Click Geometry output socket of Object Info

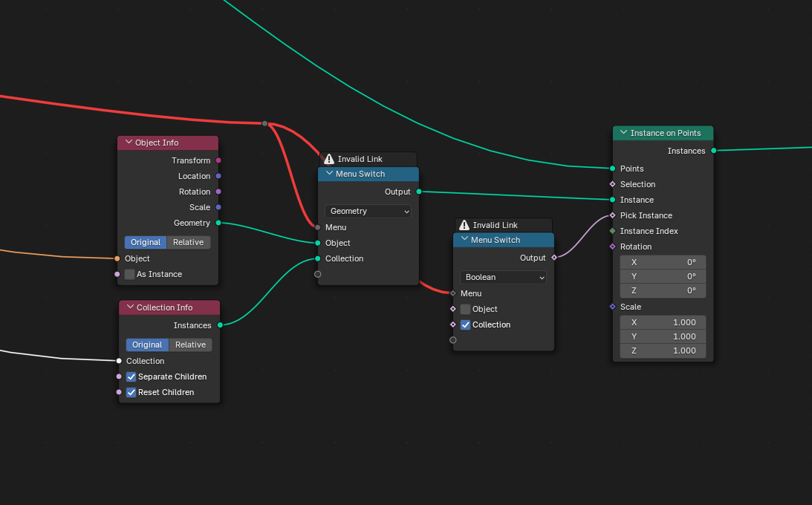(x=218, y=223)
